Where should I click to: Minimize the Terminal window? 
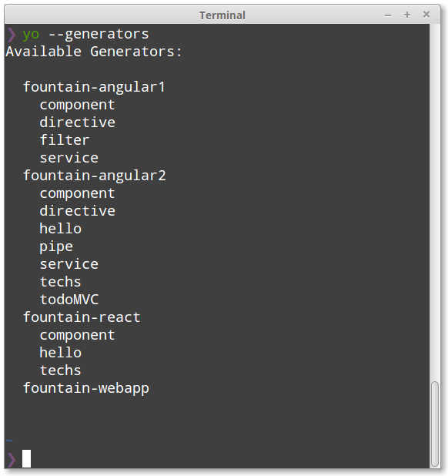pos(388,15)
